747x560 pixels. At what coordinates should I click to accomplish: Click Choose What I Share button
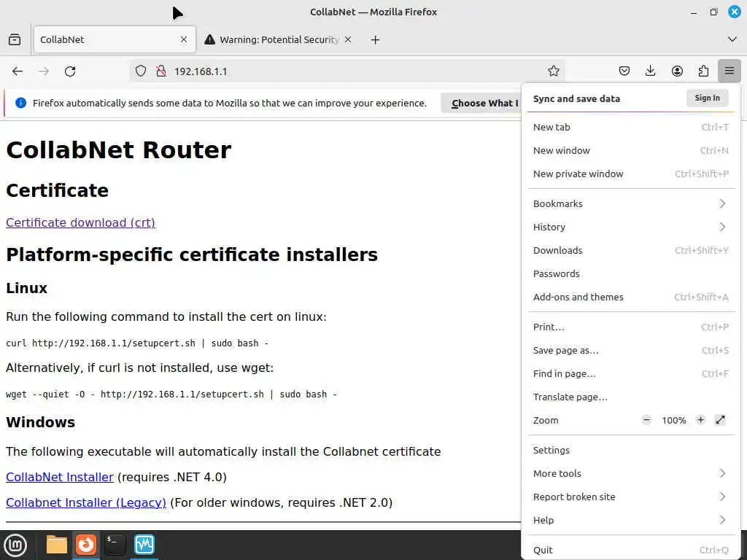pos(481,104)
